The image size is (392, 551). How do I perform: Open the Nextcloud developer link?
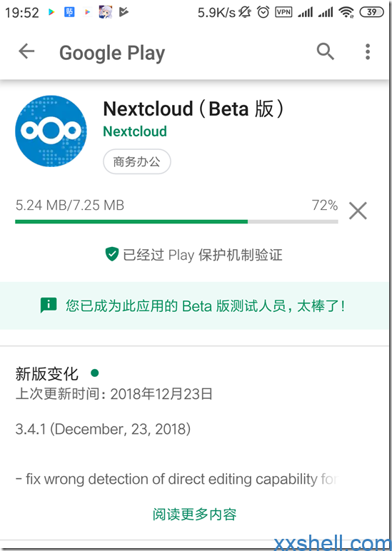coord(135,131)
